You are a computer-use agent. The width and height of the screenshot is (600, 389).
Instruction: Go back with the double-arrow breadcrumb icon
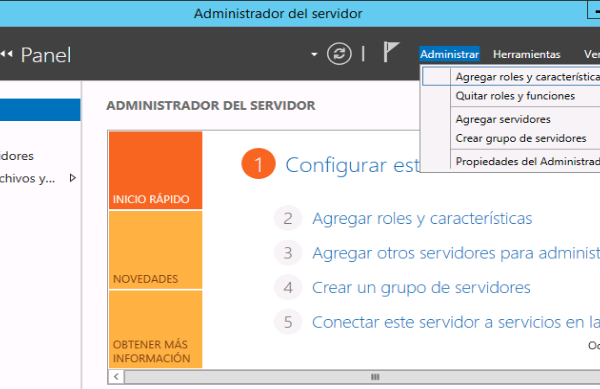click(x=7, y=54)
